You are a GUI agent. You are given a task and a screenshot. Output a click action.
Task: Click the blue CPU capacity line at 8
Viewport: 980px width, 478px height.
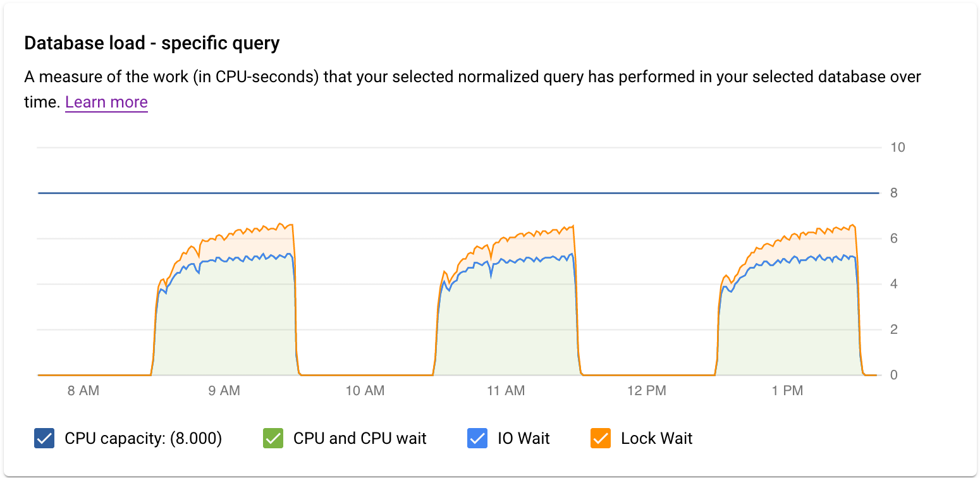(443, 192)
